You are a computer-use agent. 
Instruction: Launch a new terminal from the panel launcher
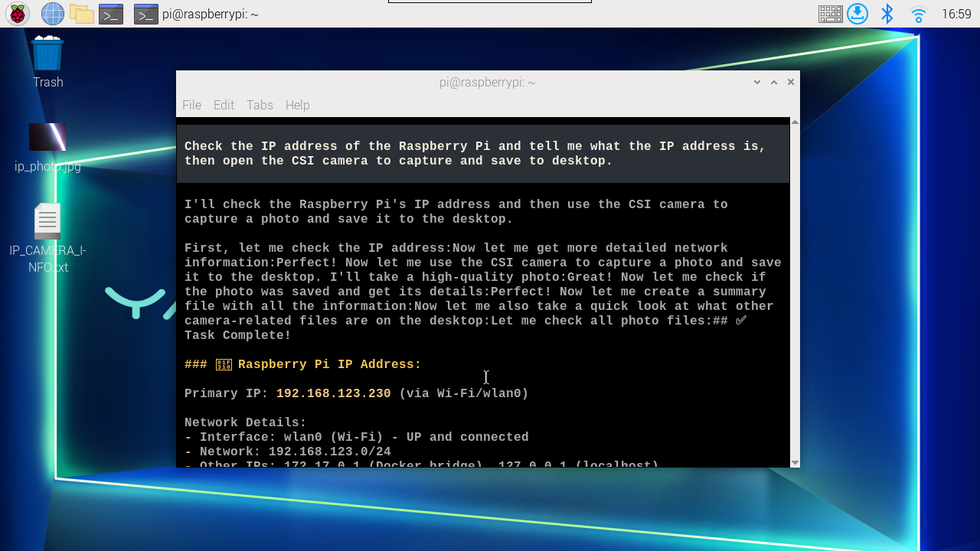click(111, 14)
